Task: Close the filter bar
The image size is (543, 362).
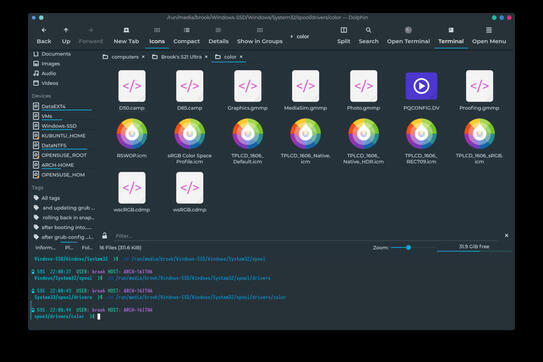Action: click(506, 236)
